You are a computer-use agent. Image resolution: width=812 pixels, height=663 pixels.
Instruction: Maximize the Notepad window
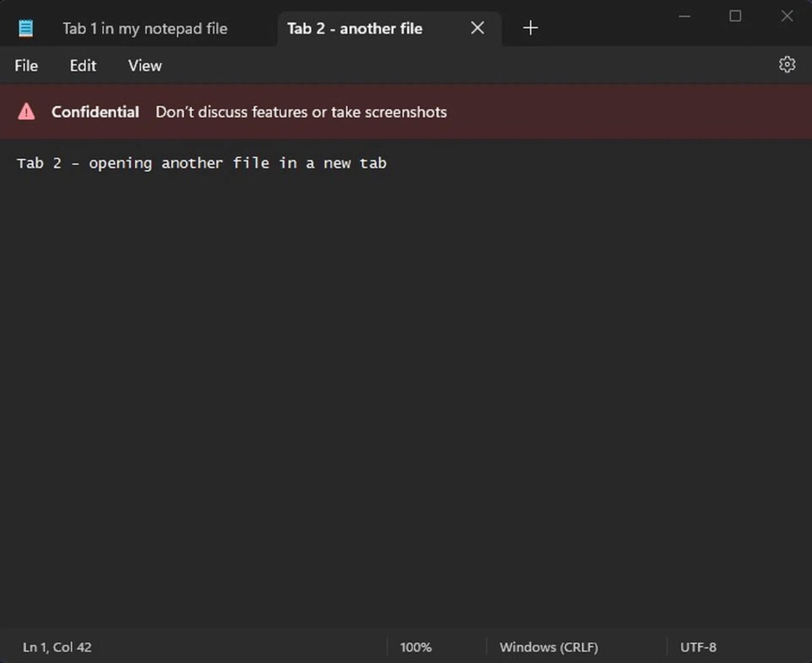[735, 16]
